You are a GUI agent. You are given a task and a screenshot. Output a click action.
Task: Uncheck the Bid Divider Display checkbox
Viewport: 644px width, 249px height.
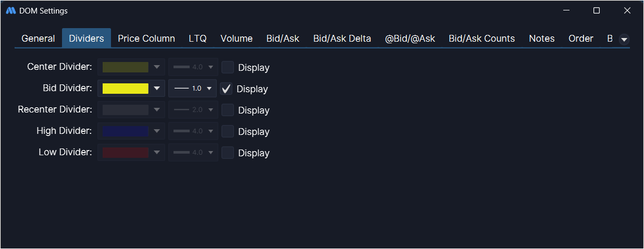click(x=226, y=89)
